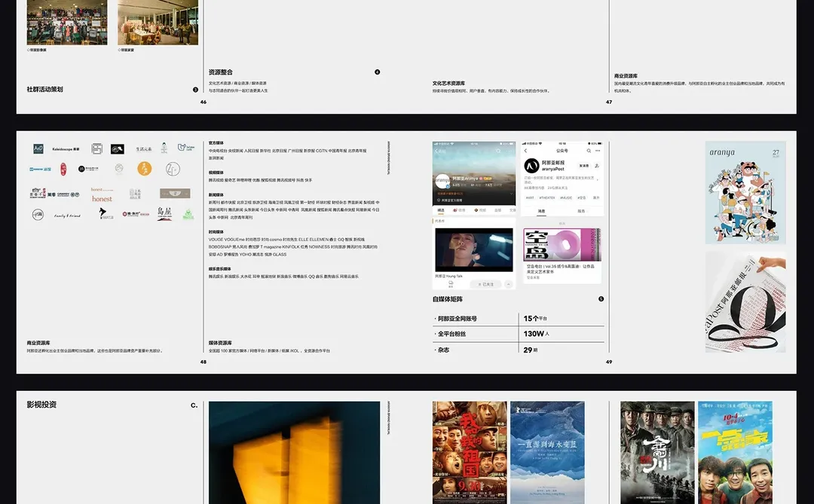Click the black square logo beside 生活元素

pyautogui.click(x=118, y=149)
